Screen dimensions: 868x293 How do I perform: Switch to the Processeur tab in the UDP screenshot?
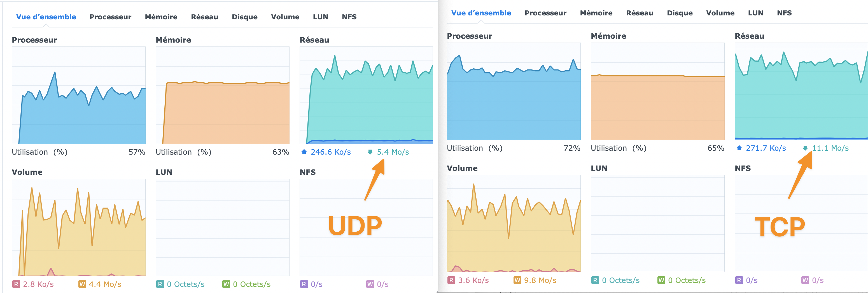(110, 17)
